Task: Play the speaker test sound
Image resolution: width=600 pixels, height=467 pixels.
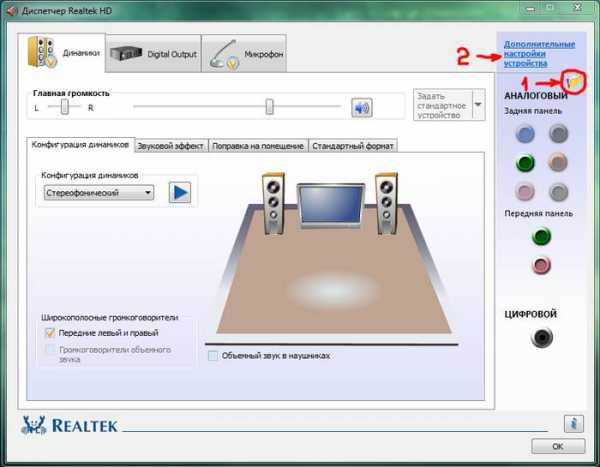Action: tap(180, 193)
